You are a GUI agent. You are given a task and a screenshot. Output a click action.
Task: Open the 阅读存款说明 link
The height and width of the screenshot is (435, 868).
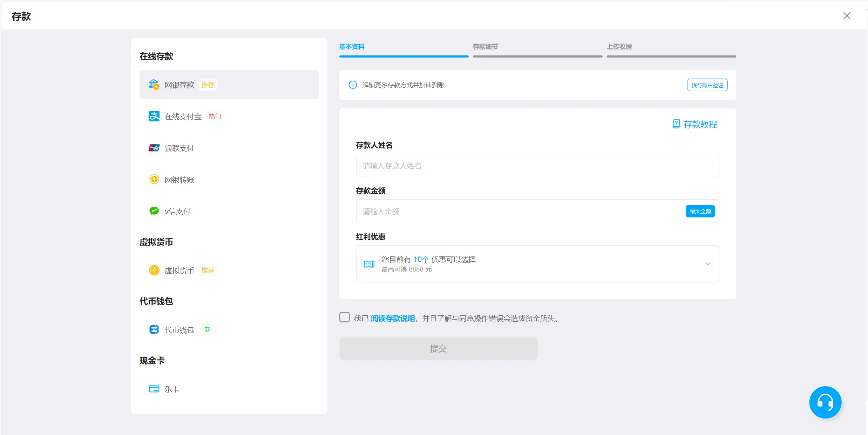pyautogui.click(x=393, y=319)
